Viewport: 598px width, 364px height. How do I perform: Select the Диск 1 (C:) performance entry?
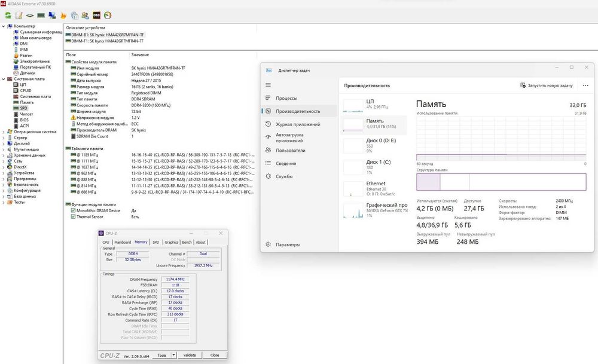tap(374, 167)
